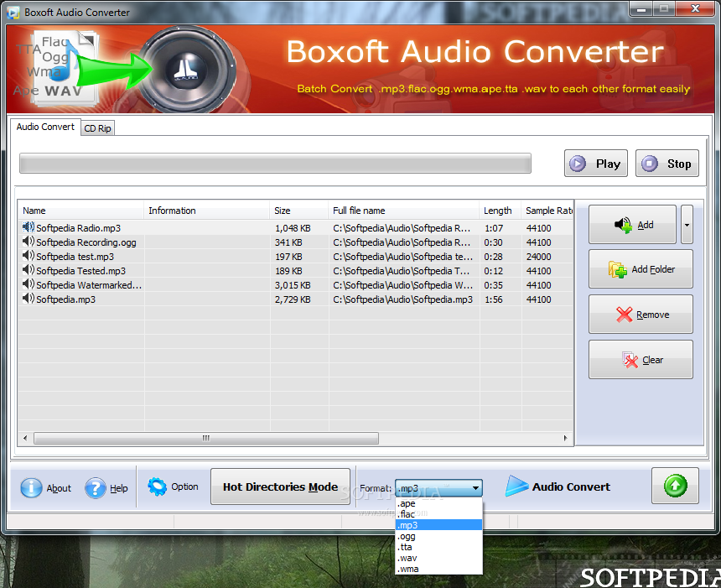Sort by Full file name header
Viewport: 721px width, 588px height.
click(404, 211)
